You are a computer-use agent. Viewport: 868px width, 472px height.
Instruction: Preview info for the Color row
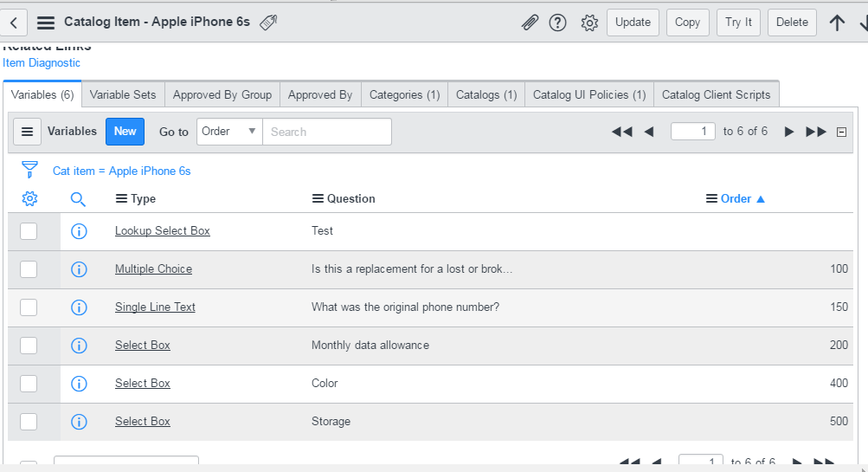click(x=79, y=384)
